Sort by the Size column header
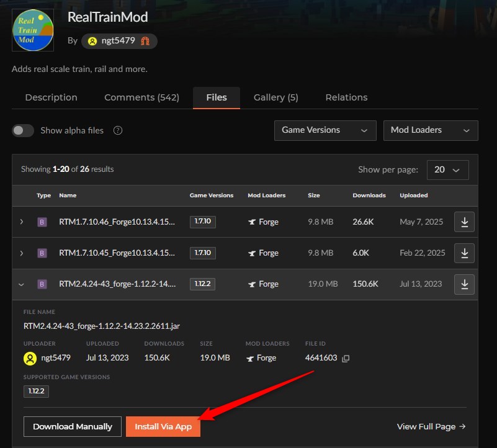 point(314,195)
